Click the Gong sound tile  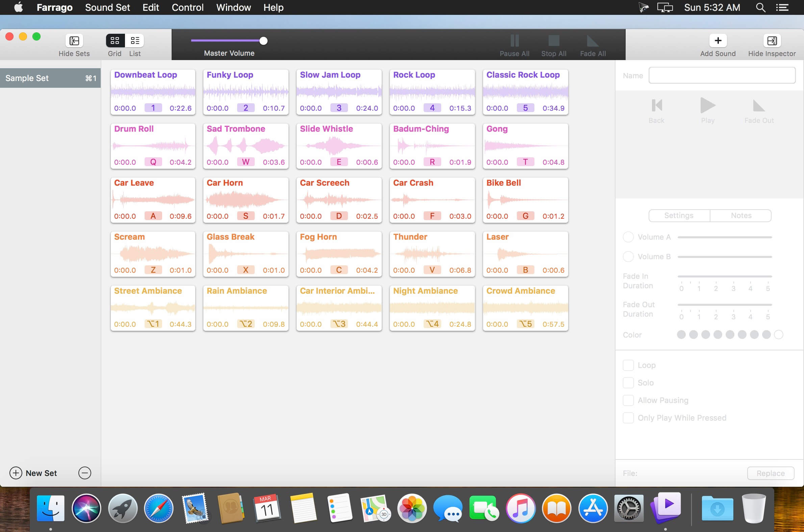[x=525, y=145]
